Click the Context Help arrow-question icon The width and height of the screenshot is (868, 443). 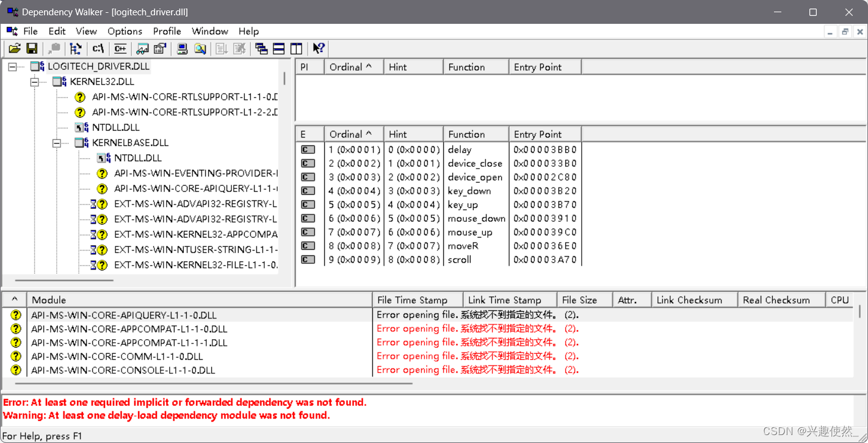319,48
